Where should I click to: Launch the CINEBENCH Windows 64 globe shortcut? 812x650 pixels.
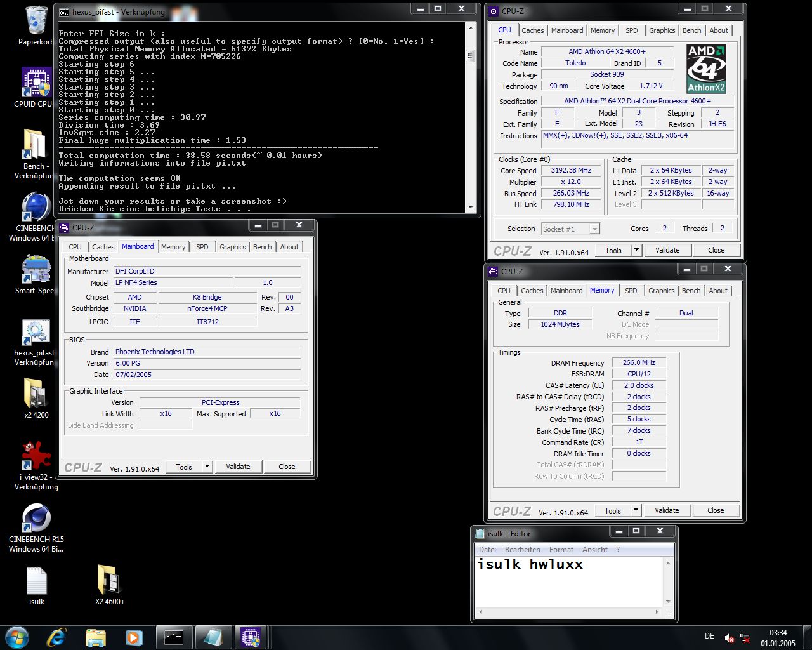tap(37, 206)
